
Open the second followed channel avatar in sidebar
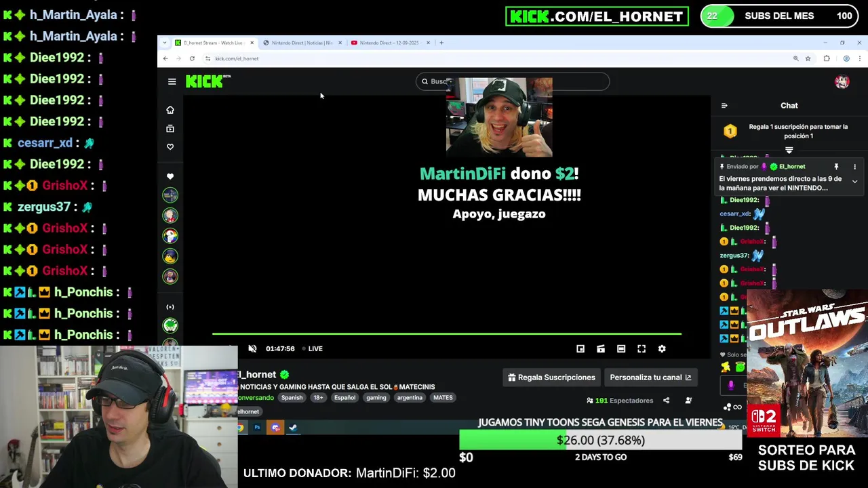tap(170, 216)
